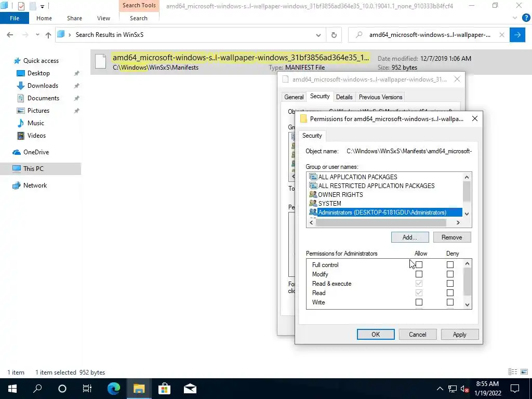Click the Remove button
The height and width of the screenshot is (399, 532).
[452, 237]
